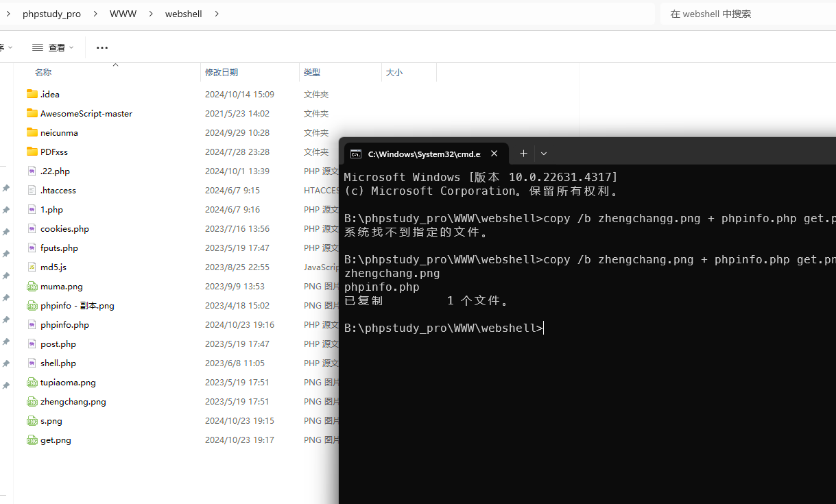
Task: Click the See more ellipsis in Explorer toolbar
Action: click(x=102, y=47)
